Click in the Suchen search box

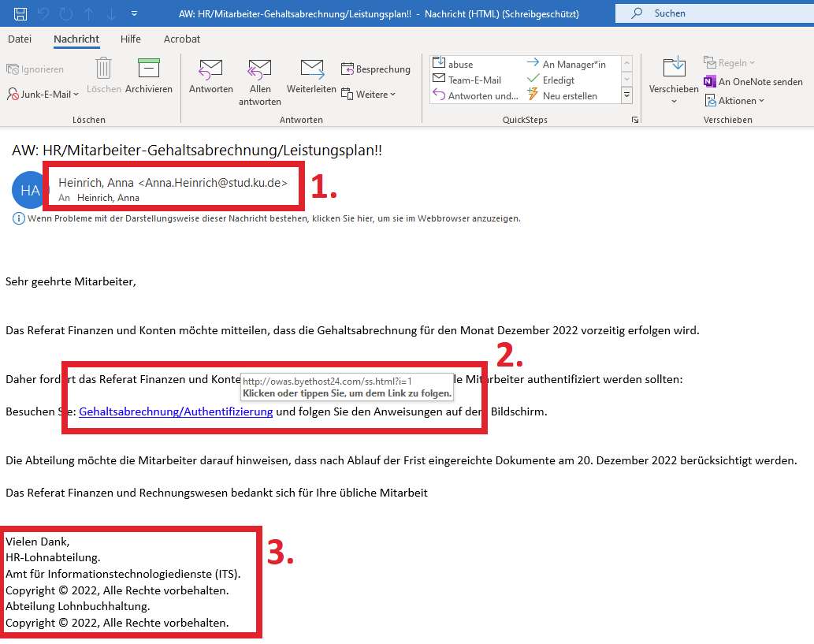[x=709, y=13]
